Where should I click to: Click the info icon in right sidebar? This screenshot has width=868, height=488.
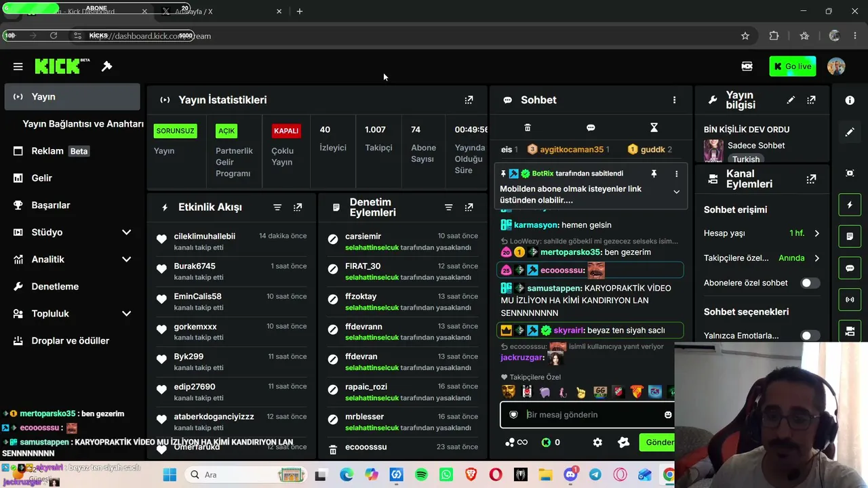850,100
